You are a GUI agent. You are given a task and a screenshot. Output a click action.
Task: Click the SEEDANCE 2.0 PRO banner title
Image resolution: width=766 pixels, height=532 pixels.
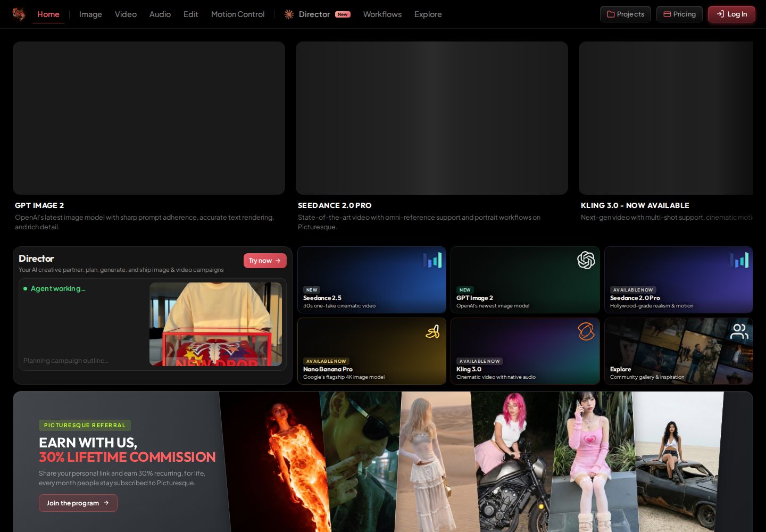point(335,205)
